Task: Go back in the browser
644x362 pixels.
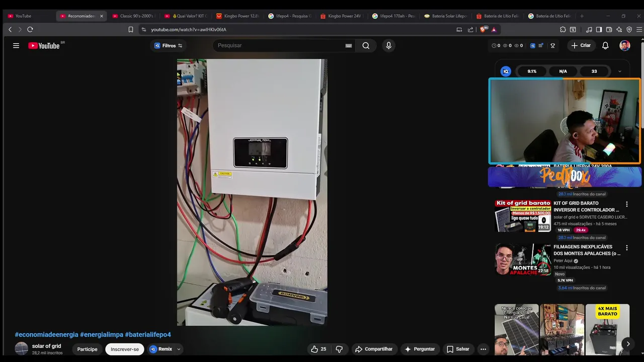Action: 10,30
